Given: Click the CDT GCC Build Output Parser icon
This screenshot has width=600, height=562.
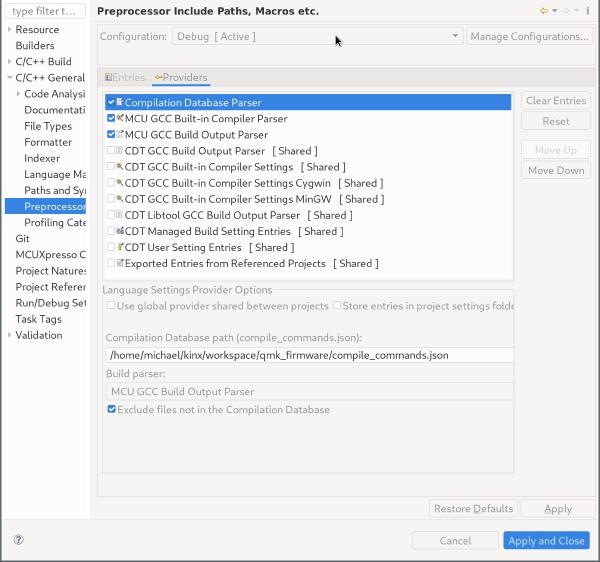Looking at the screenshot, I should pos(119,150).
